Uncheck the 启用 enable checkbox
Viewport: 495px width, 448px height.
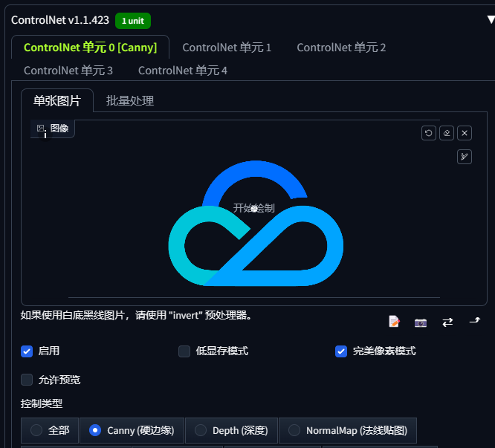(x=27, y=351)
